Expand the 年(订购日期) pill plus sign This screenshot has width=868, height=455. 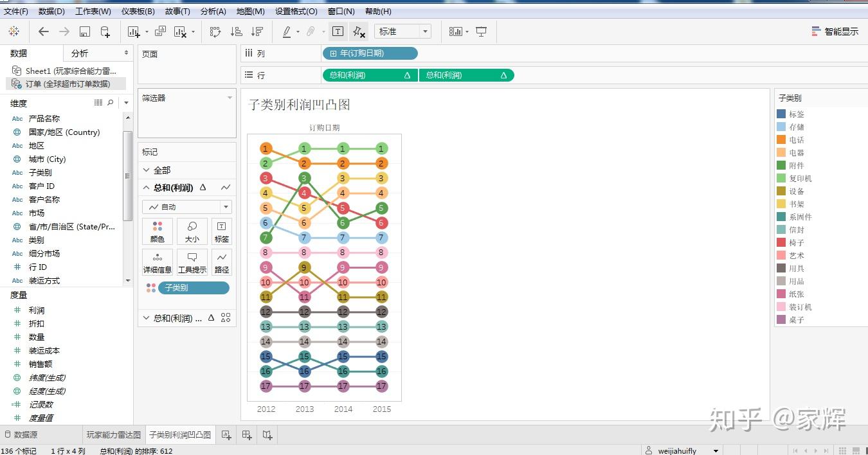click(333, 53)
